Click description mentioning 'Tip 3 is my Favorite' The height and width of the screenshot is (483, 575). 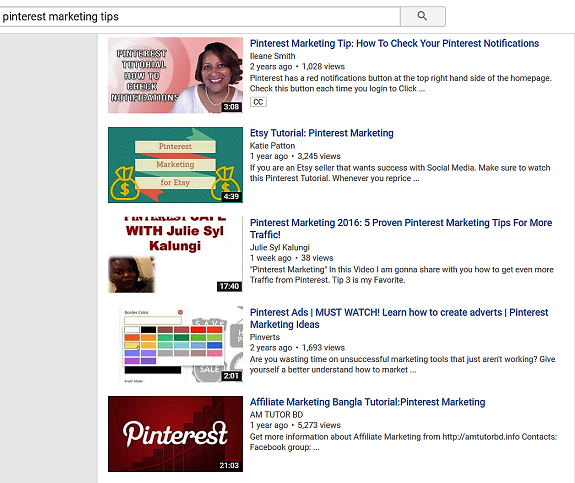click(x=402, y=275)
